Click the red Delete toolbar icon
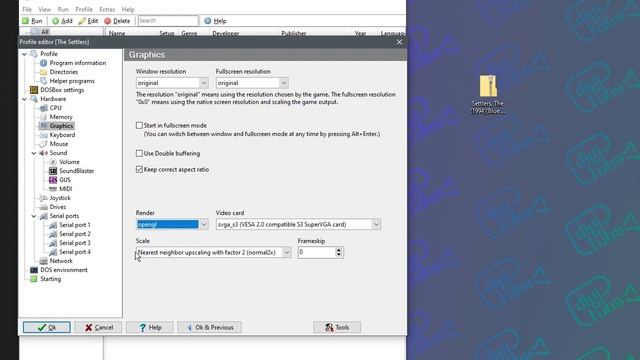 [x=107, y=21]
